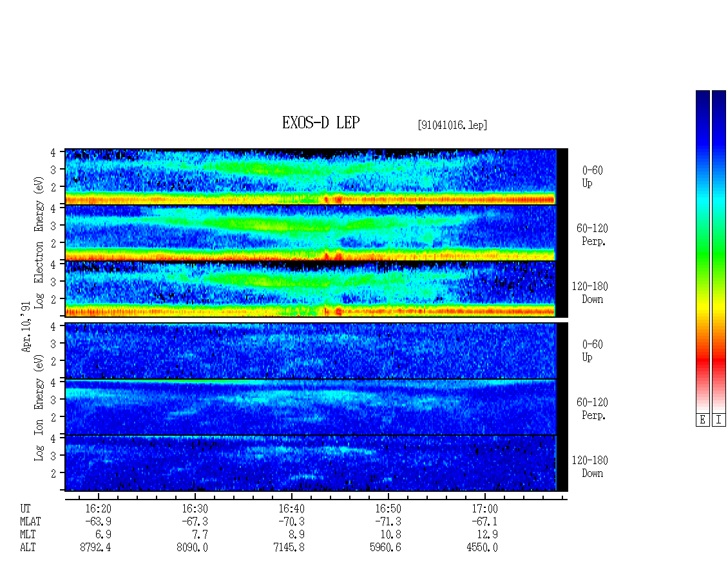Click the electron colour scale bar above E
Image resolution: width=728 pixels, height=564 pixels.
pyautogui.click(x=702, y=251)
